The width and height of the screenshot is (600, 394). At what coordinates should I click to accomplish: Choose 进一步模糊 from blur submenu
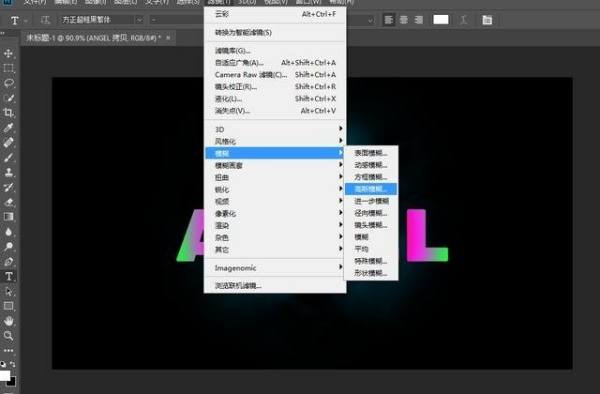point(371,201)
